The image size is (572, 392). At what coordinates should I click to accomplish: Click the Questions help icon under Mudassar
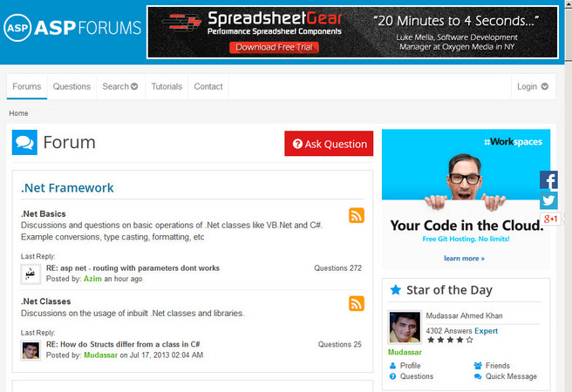coord(392,376)
